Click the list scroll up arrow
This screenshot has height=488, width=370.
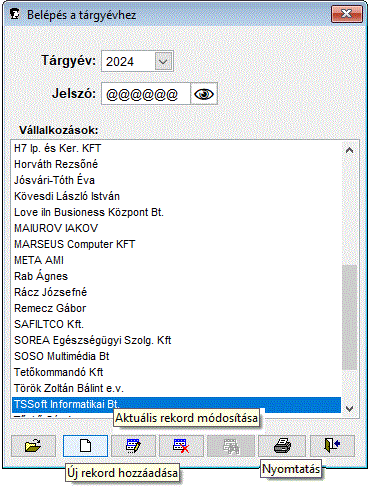(349, 150)
